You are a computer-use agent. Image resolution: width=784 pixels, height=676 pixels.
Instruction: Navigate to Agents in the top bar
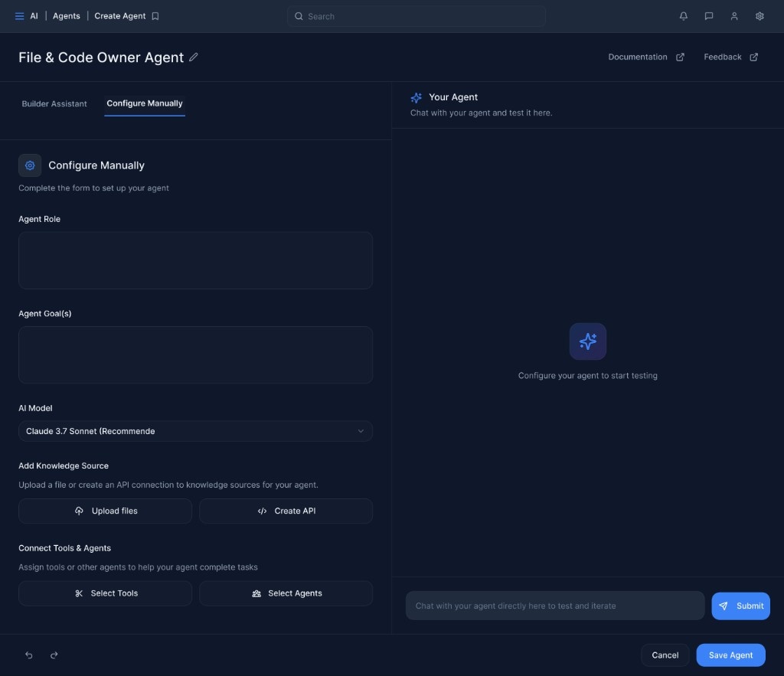[66, 15]
